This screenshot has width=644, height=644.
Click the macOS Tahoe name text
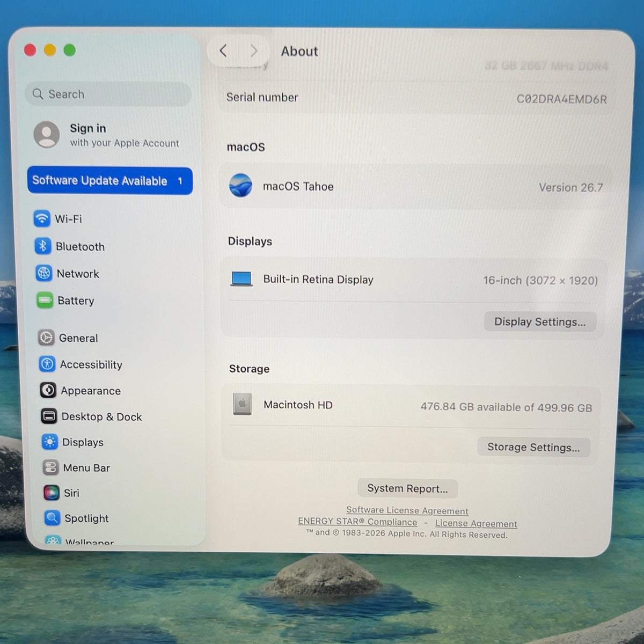(298, 186)
